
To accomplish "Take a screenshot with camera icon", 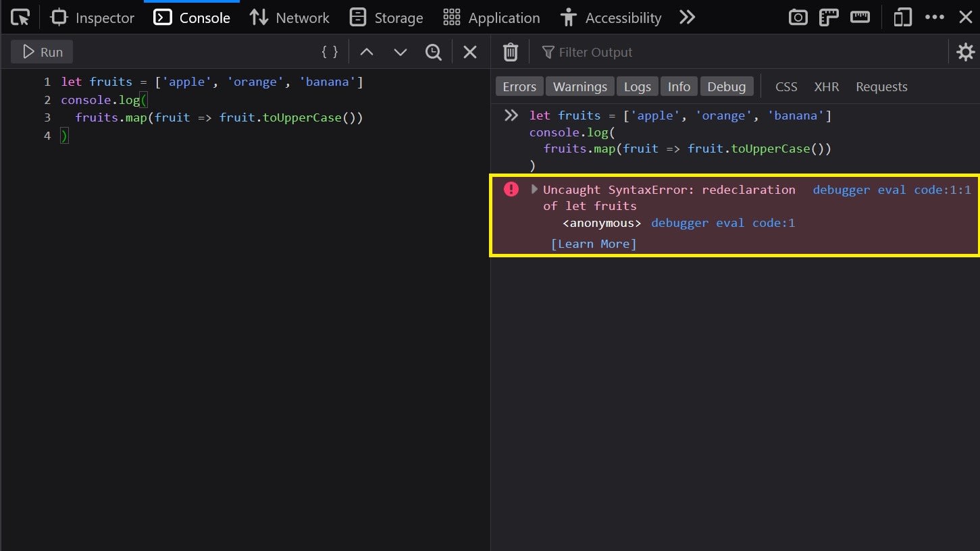I will (798, 18).
